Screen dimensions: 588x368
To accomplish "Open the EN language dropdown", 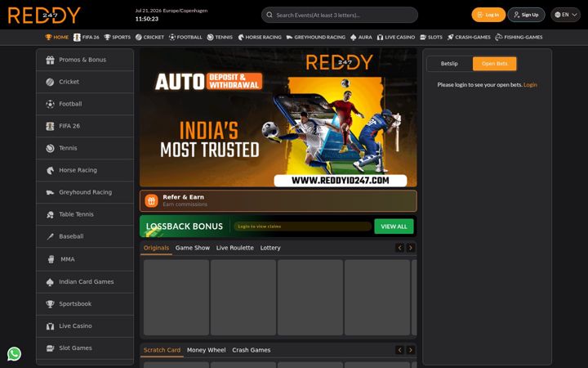I will [x=565, y=15].
